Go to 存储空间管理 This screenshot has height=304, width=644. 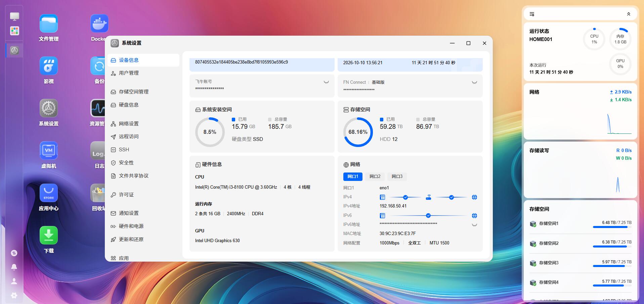tap(143, 92)
